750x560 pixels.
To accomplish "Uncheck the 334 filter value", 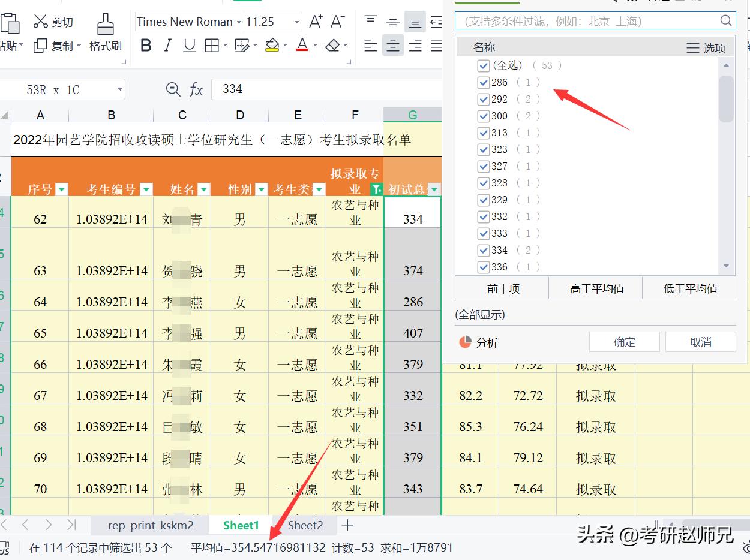I will 484,250.
